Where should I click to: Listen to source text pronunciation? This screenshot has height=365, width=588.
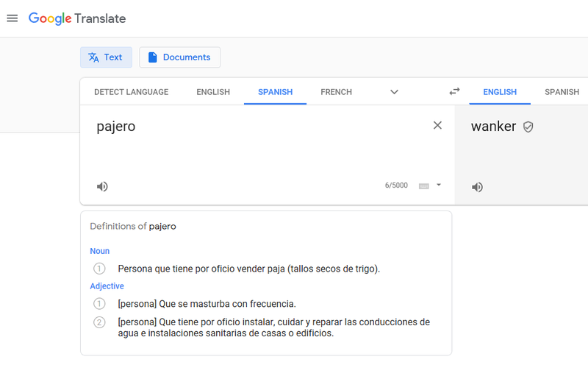point(102,187)
